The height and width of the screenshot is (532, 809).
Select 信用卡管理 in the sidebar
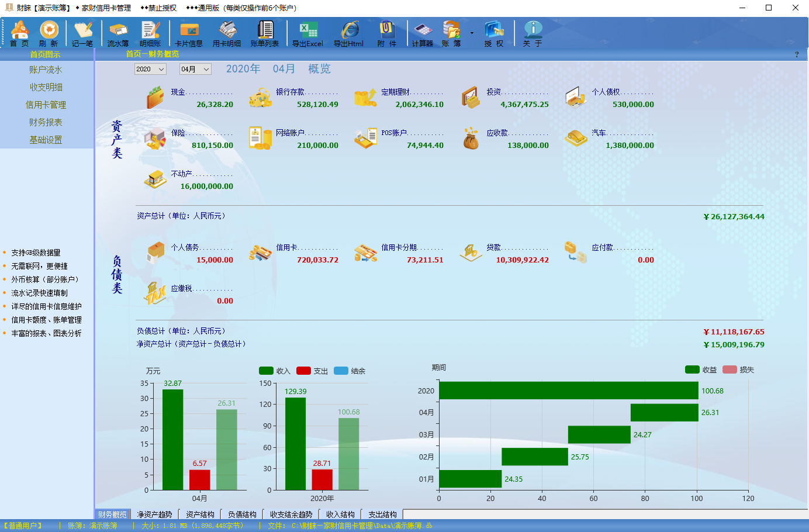[46, 105]
